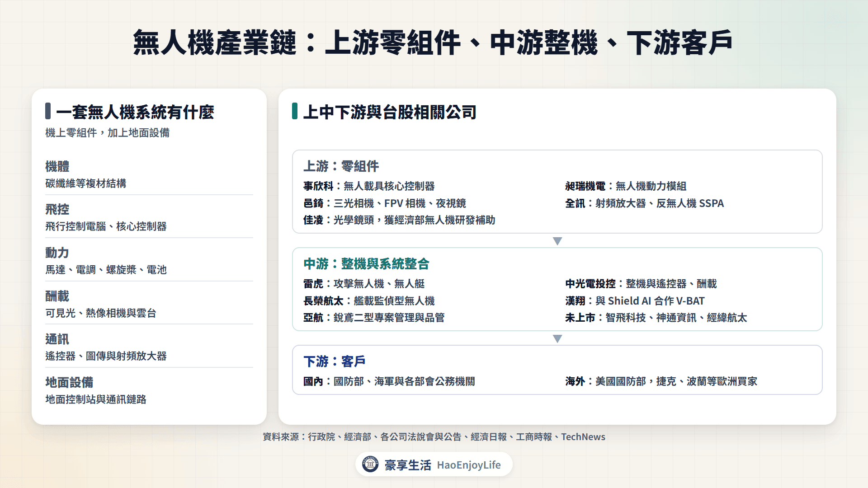Click the subtitle 機上零組件，加上地面設備
Viewport: 868px width, 488px height.
[108, 133]
